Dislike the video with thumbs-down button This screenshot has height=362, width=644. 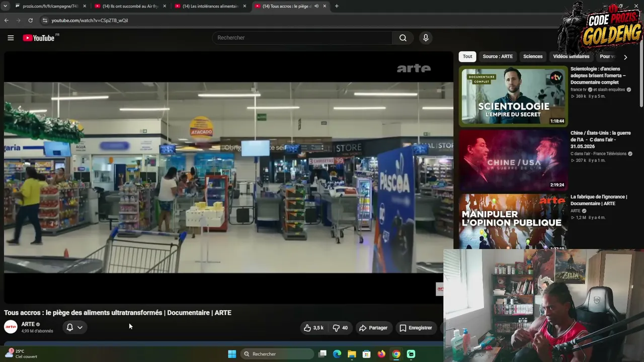click(x=340, y=328)
